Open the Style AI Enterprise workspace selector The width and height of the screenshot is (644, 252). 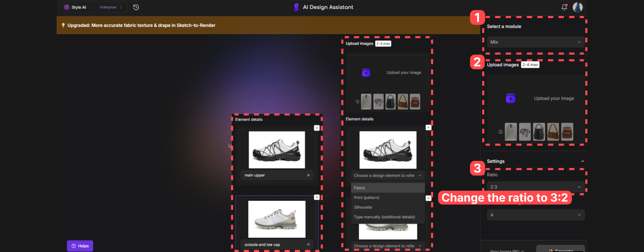[x=93, y=7]
